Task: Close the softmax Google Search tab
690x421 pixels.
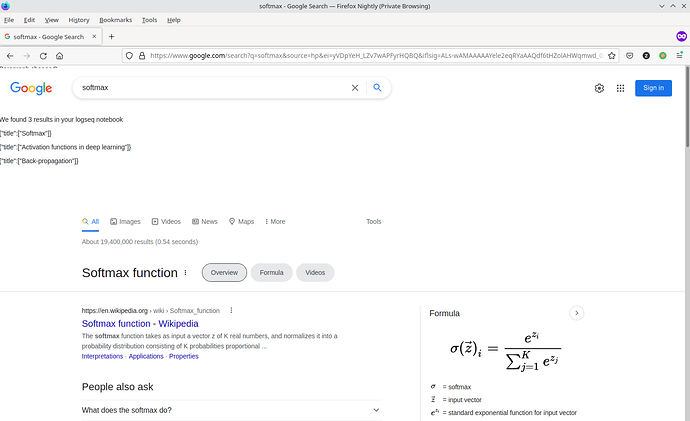Action: click(x=94, y=37)
